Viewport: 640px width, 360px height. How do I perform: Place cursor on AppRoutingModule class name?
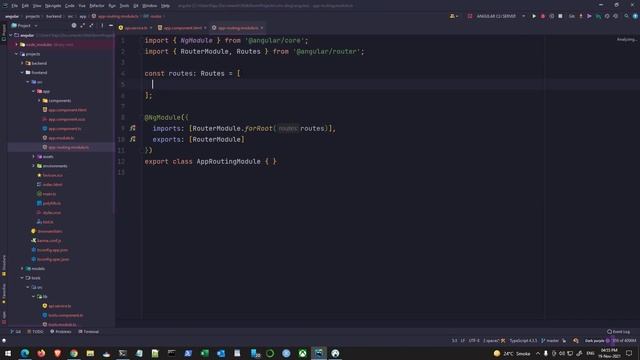tap(229, 162)
